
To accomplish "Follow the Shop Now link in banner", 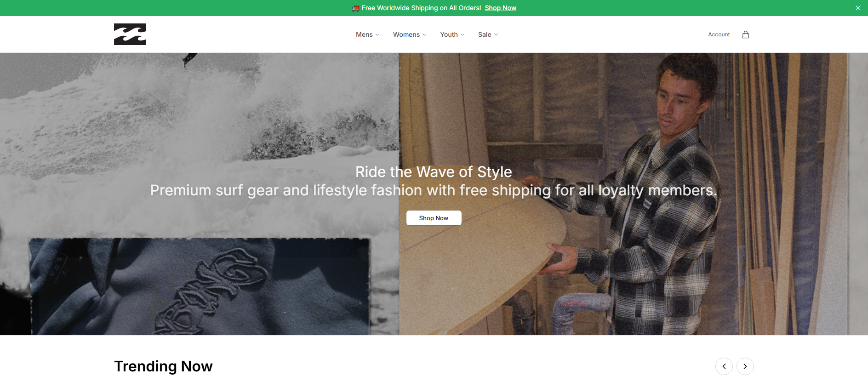I will [x=500, y=8].
